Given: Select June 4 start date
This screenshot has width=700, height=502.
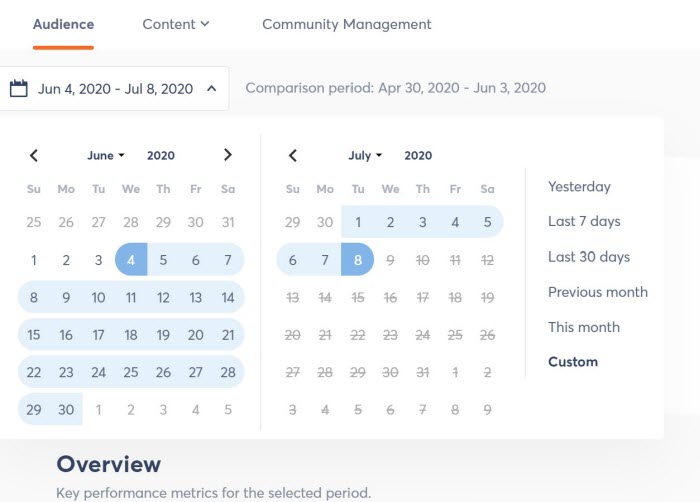Looking at the screenshot, I should 131,259.
